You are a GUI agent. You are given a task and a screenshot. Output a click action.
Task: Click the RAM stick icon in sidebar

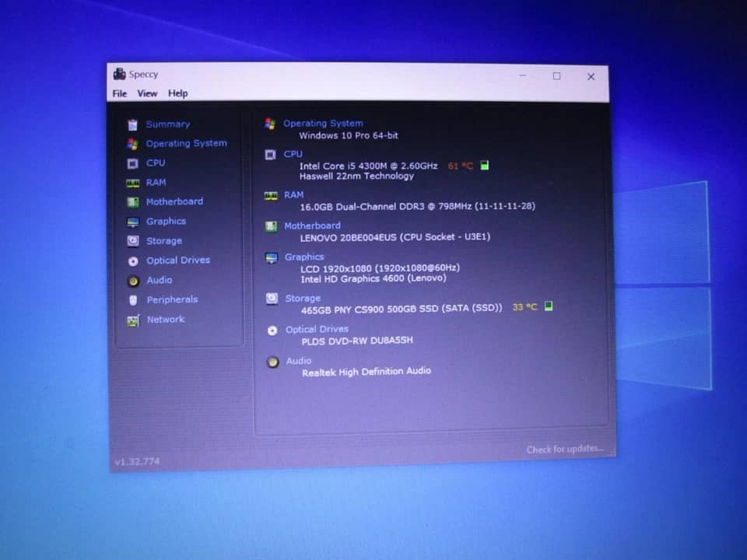[132, 183]
